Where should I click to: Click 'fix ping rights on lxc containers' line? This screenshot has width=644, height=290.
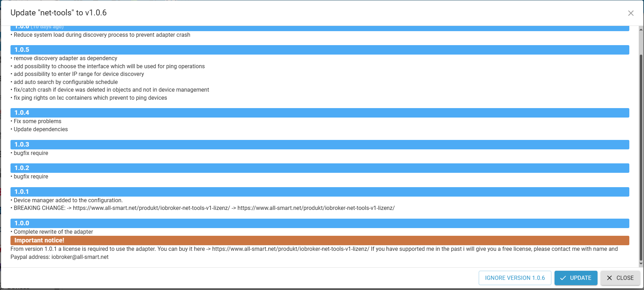pyautogui.click(x=89, y=98)
